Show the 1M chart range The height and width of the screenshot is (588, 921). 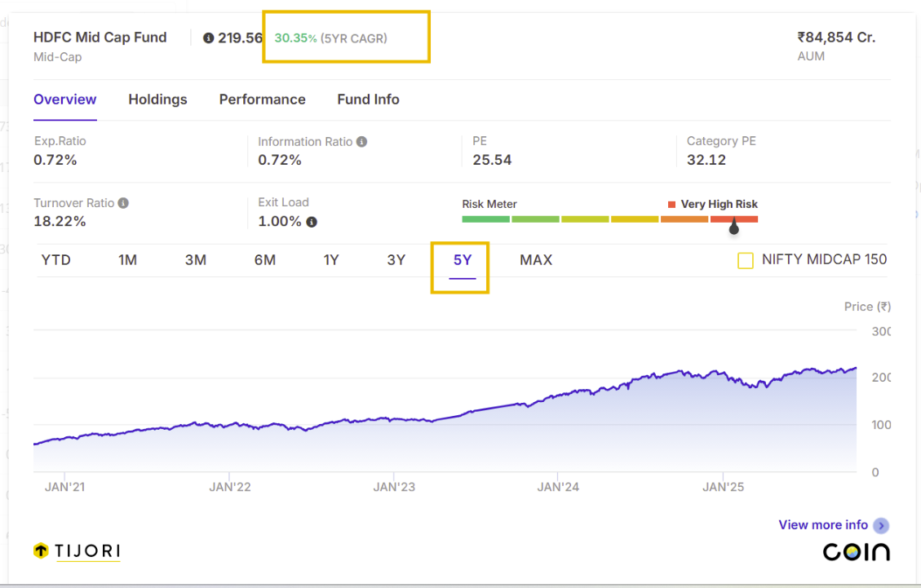tap(127, 260)
